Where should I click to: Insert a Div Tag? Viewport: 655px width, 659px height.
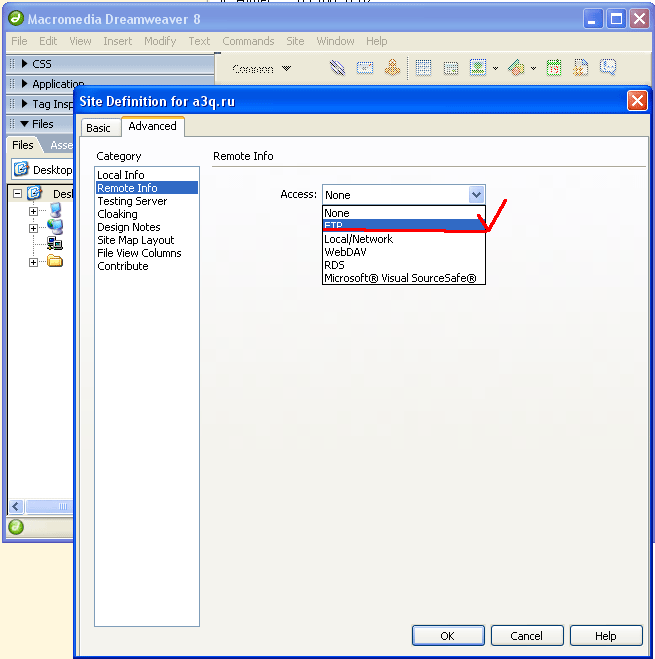click(451, 68)
